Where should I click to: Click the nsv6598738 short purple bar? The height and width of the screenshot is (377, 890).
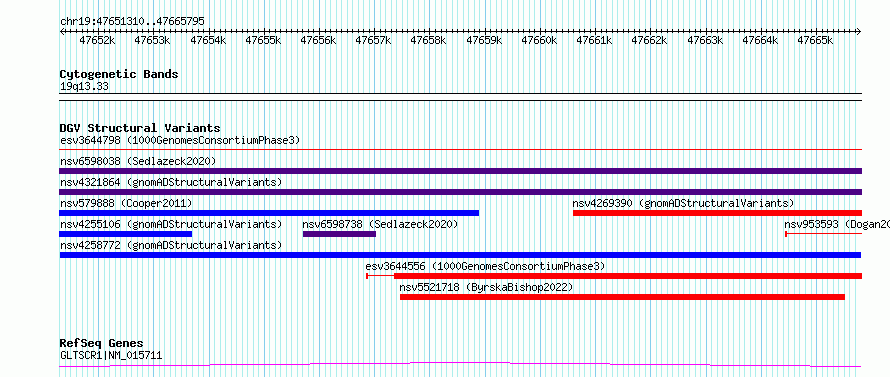pos(339,234)
